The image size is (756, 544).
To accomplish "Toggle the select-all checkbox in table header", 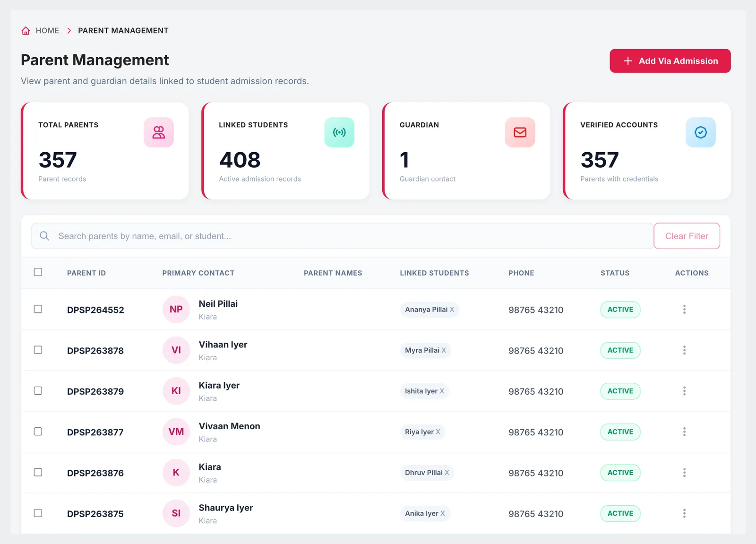I will click(38, 272).
